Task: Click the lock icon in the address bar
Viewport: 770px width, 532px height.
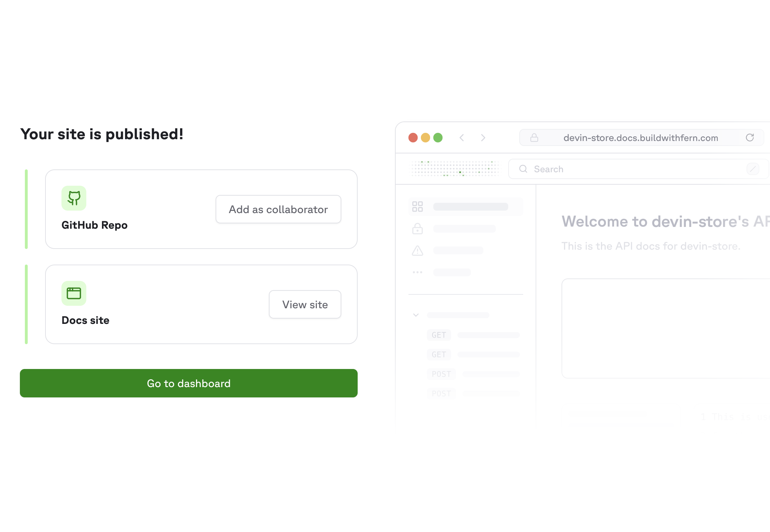Action: 534,137
